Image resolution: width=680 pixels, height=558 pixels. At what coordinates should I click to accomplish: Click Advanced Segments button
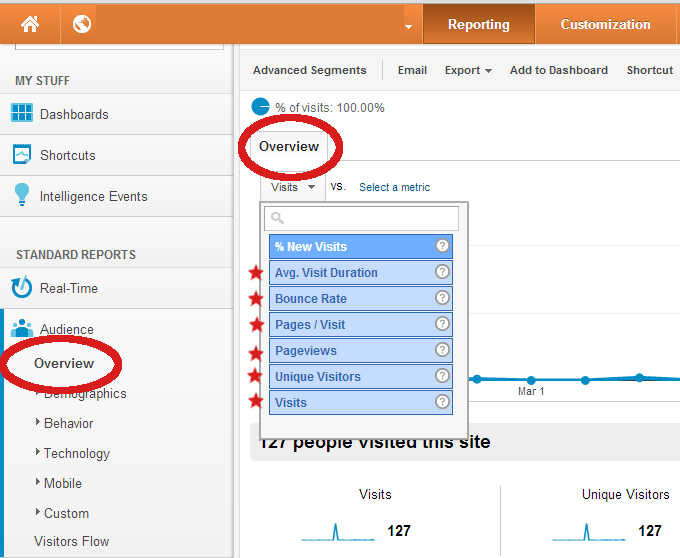(x=310, y=70)
